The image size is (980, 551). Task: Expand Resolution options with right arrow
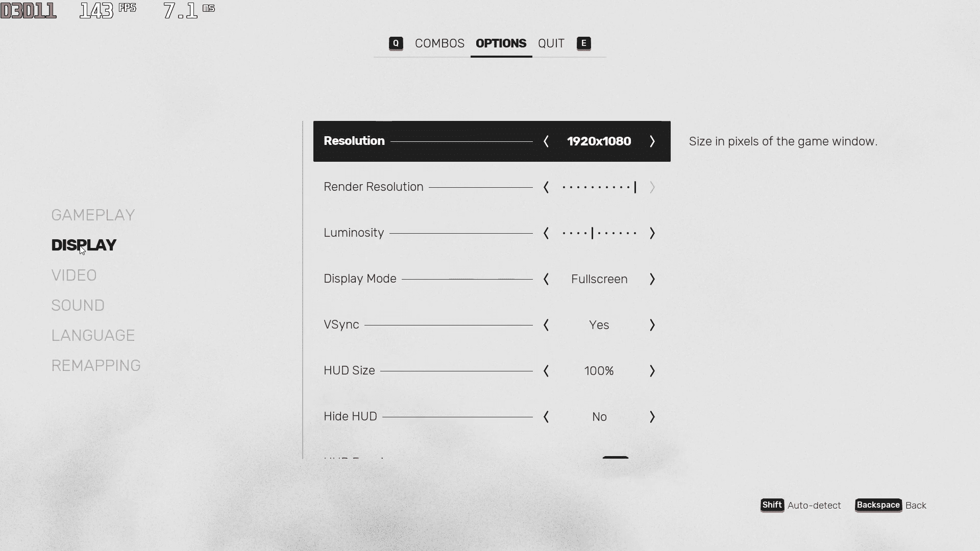click(651, 141)
